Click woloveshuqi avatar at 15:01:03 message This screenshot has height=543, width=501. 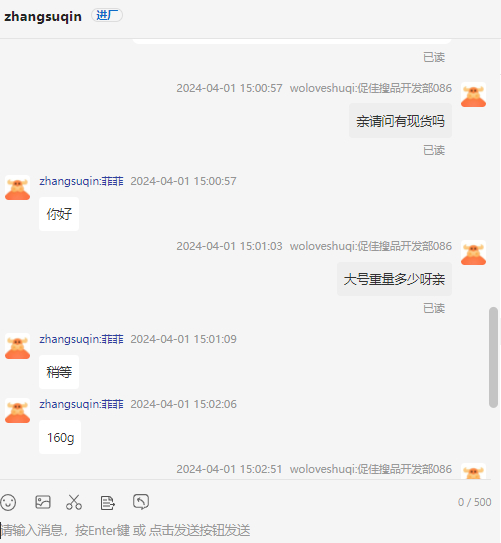click(473, 252)
